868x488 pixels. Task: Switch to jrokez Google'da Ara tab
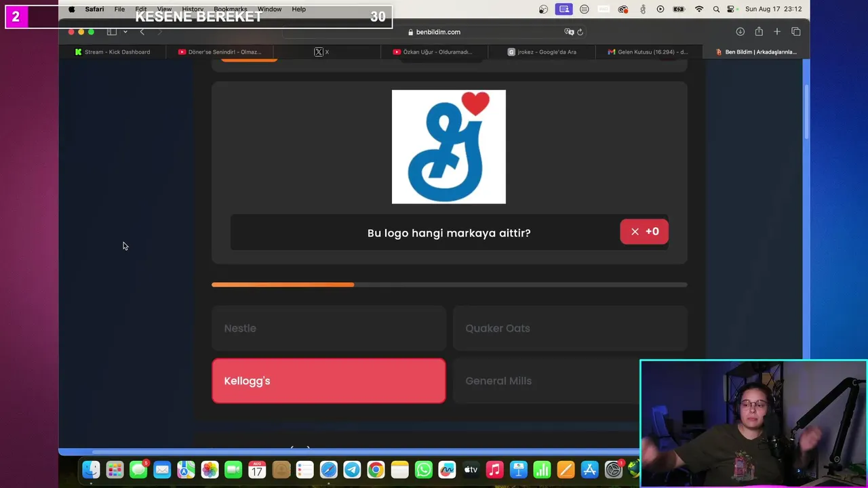tap(542, 52)
